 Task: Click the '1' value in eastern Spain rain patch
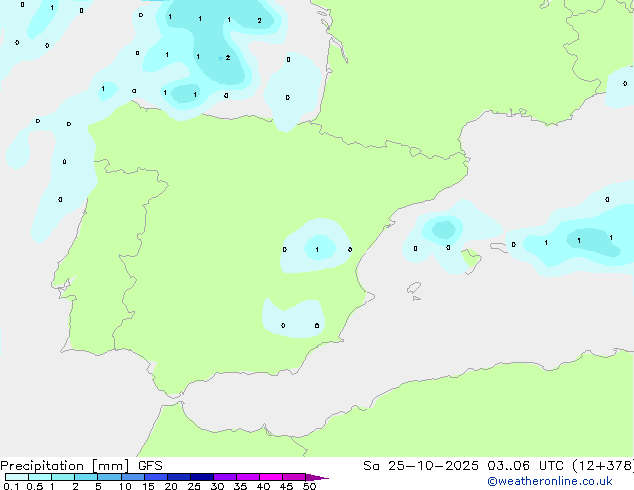click(317, 249)
